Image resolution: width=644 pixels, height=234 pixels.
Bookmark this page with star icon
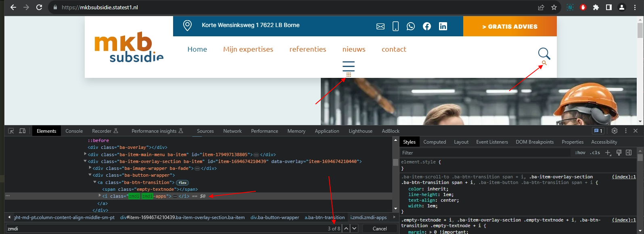[554, 7]
